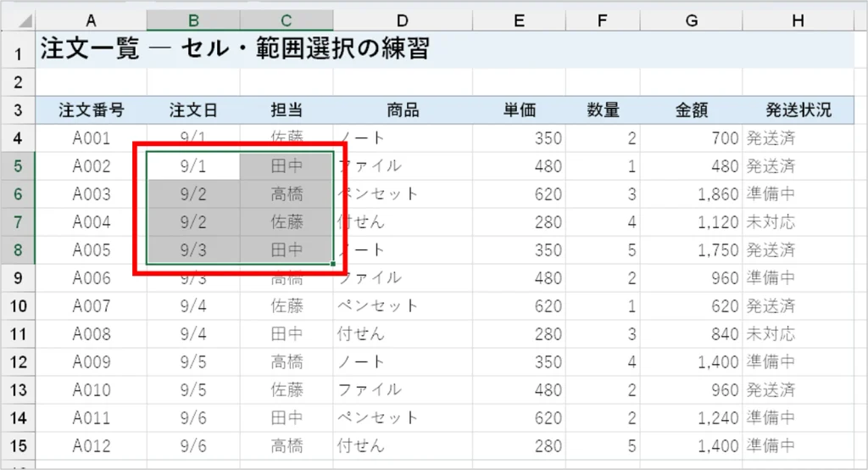
Task: Click 佐藤 in row 10
Action: 287,306
